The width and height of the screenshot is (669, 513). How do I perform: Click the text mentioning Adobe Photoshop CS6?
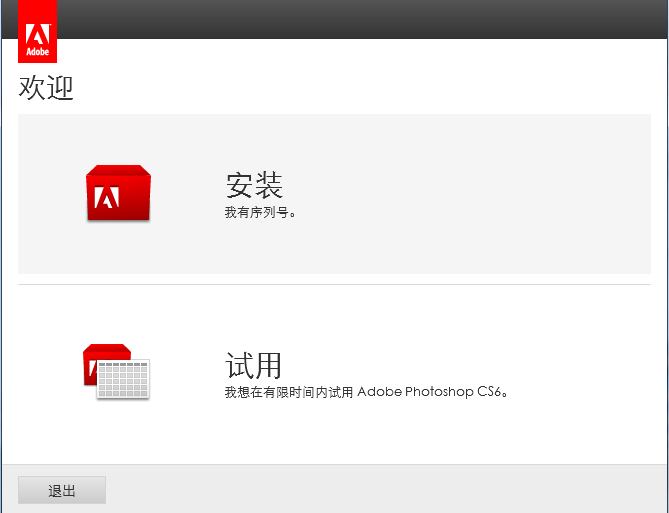366,392
